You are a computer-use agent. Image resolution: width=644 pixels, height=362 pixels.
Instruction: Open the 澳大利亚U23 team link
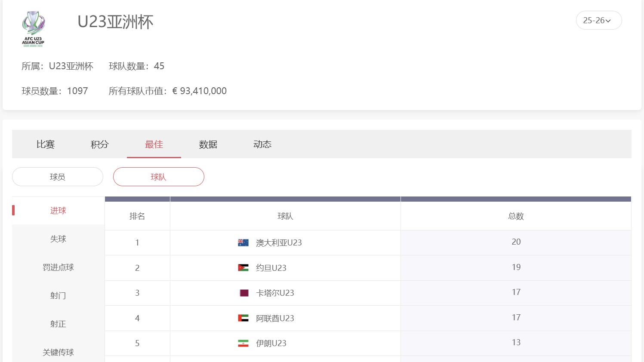click(279, 242)
